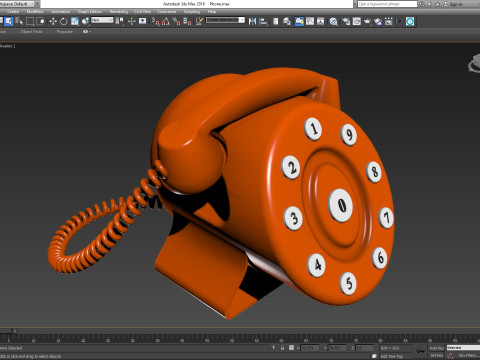Toggle Auto Key mode
480x360 pixels.
pos(436,348)
